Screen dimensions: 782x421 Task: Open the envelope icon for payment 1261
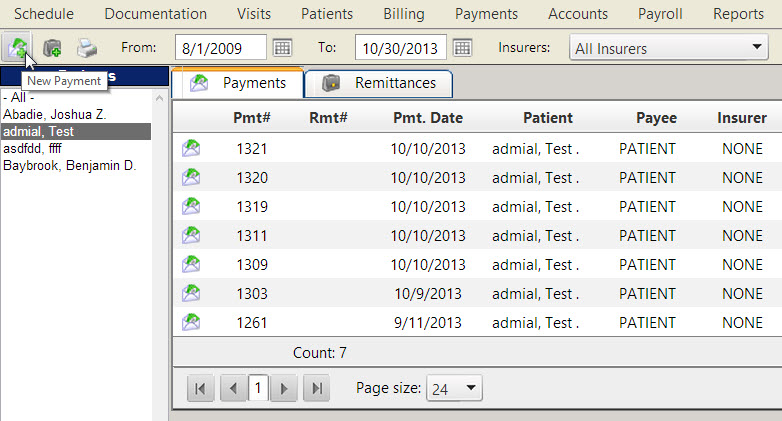tap(191, 323)
